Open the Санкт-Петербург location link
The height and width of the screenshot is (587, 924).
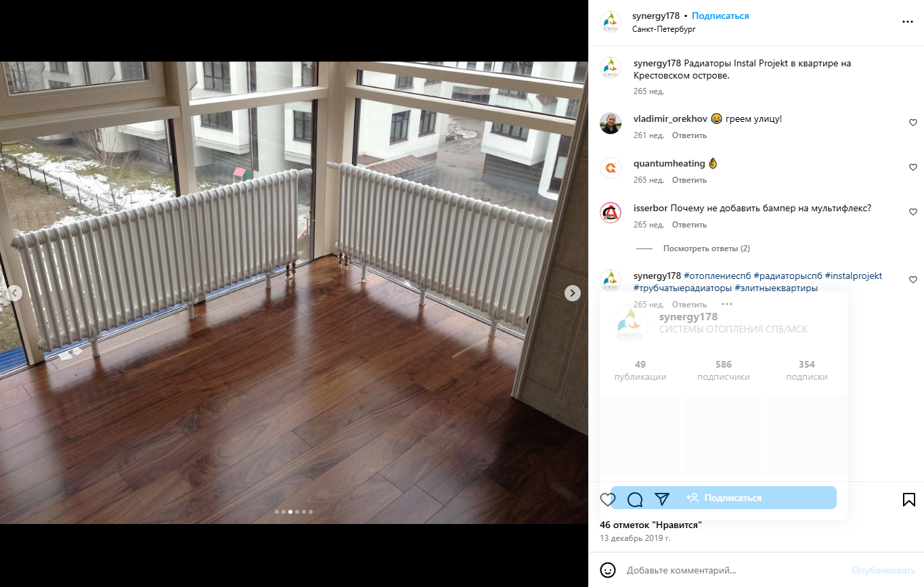[663, 29]
